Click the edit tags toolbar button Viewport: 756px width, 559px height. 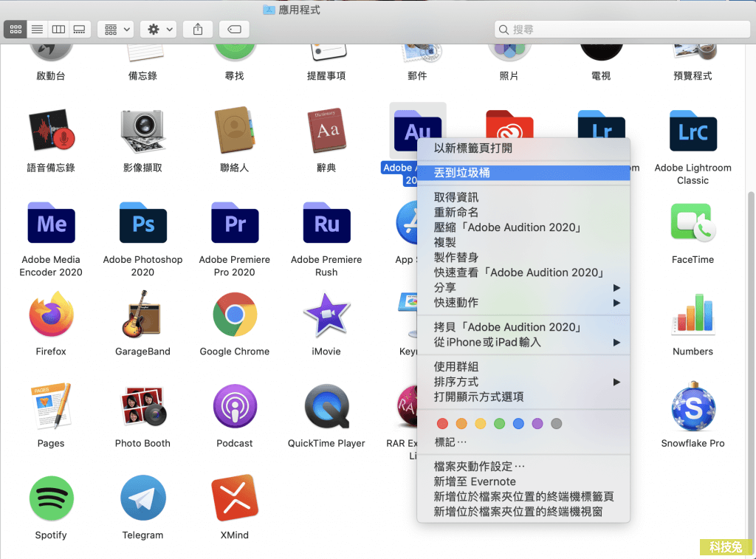pos(234,30)
